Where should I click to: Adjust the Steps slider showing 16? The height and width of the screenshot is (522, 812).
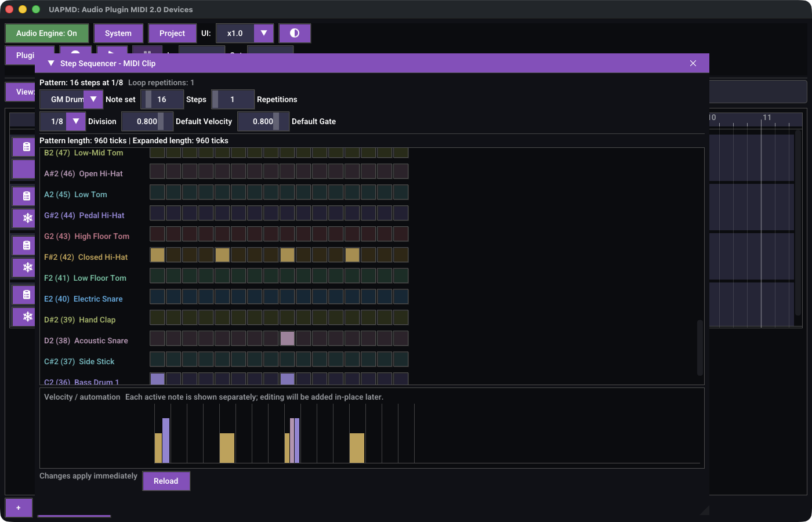tap(162, 99)
